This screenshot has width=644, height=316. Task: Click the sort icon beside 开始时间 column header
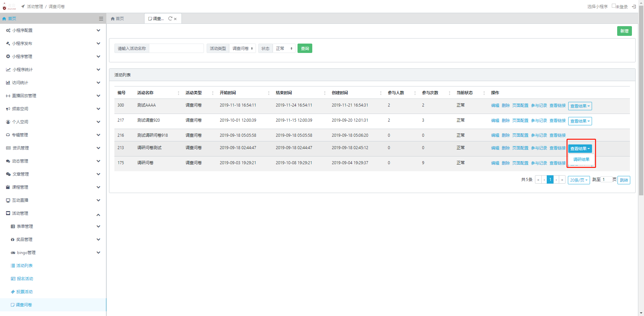(x=269, y=93)
